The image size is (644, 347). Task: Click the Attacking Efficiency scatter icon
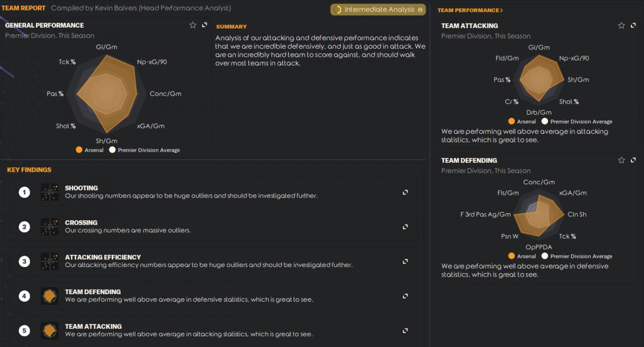(x=50, y=262)
